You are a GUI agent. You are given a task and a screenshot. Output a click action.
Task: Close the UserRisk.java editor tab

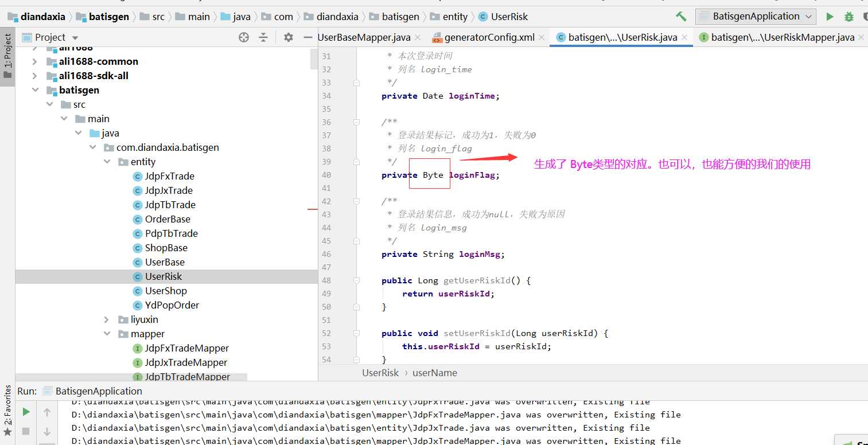[x=684, y=38]
